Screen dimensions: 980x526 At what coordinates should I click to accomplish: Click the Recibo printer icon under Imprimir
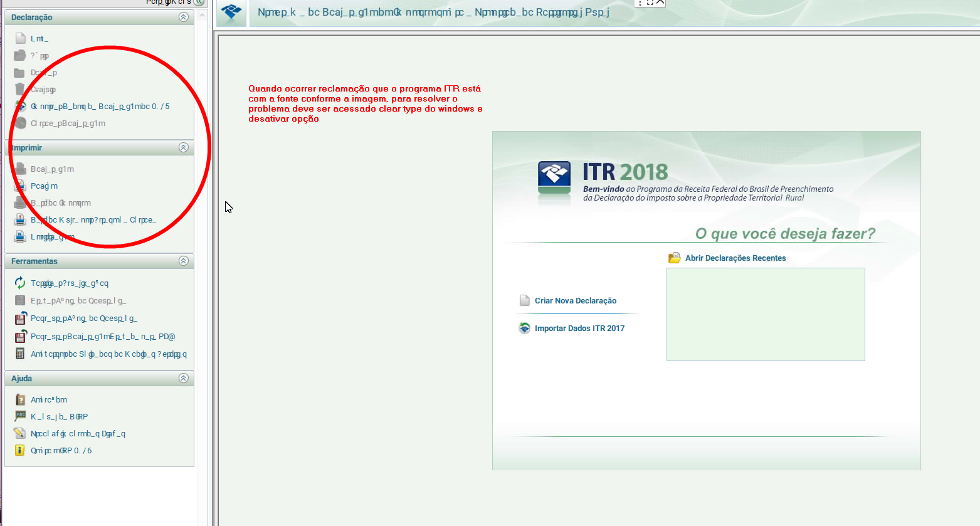20,186
